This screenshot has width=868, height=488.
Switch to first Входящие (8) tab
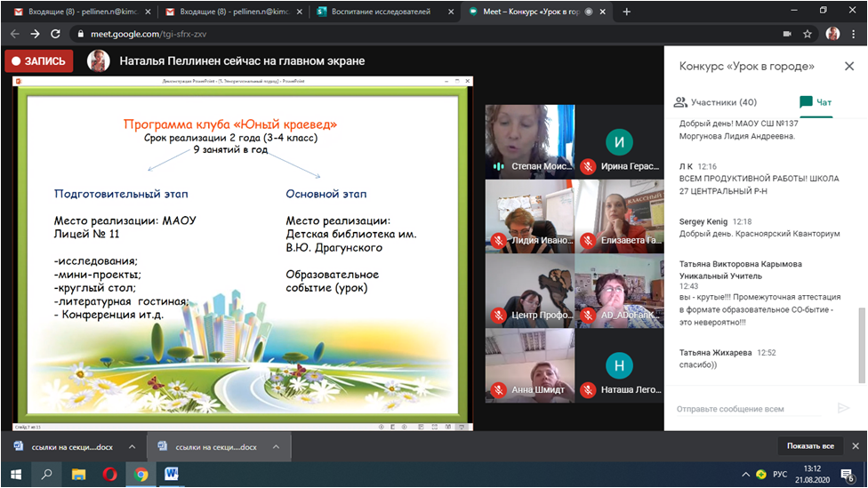tap(83, 12)
